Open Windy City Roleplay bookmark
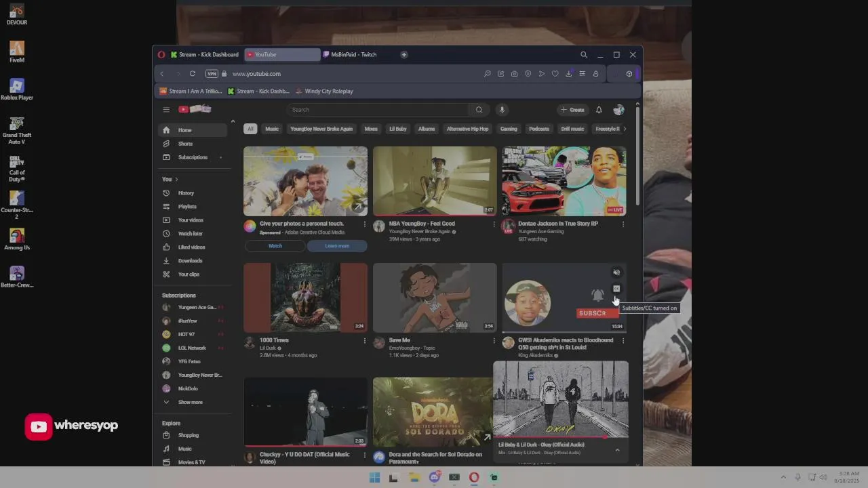Image resolution: width=868 pixels, height=488 pixels. point(324,91)
